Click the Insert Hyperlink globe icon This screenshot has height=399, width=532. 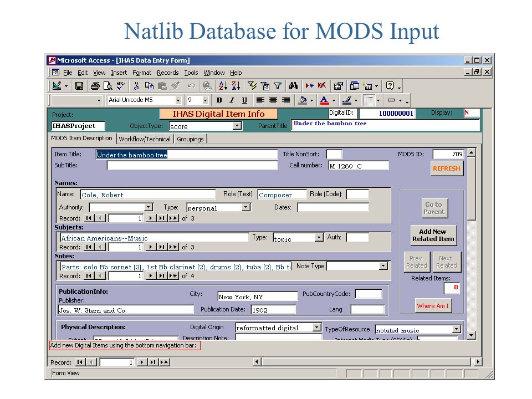click(x=207, y=86)
